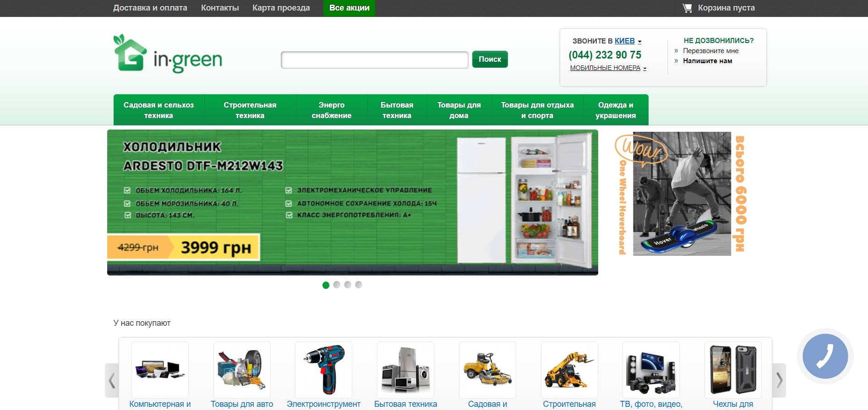Open Садовая и сельхоз техника menu
The height and width of the screenshot is (410, 868).
pos(158,110)
